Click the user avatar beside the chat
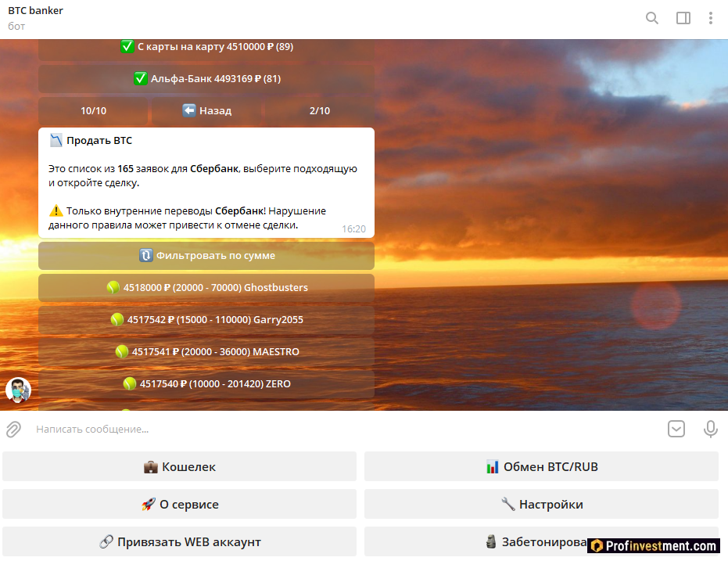The image size is (728, 561). coord(18,390)
